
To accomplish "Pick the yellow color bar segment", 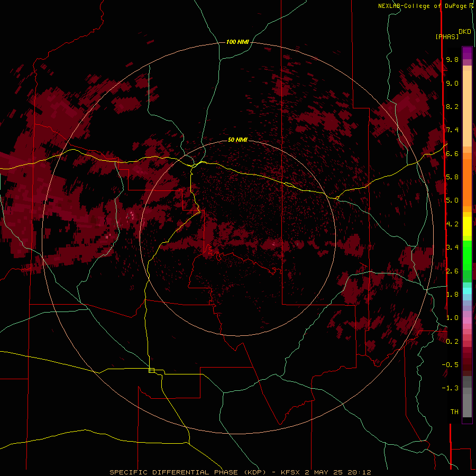I will pyautogui.click(x=467, y=226).
